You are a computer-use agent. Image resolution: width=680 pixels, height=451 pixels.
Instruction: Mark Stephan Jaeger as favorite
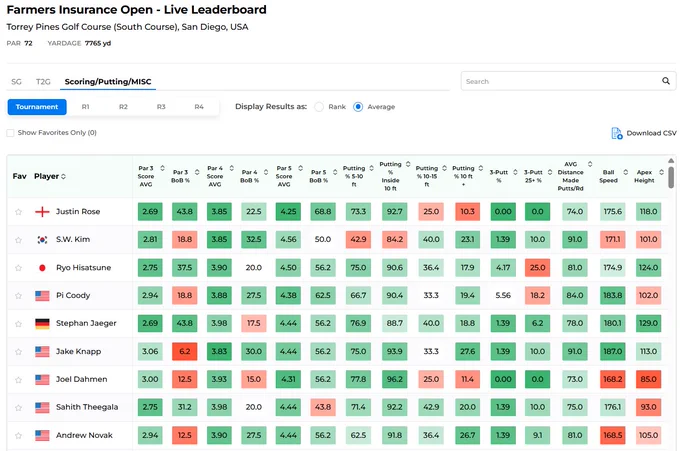[x=18, y=324]
